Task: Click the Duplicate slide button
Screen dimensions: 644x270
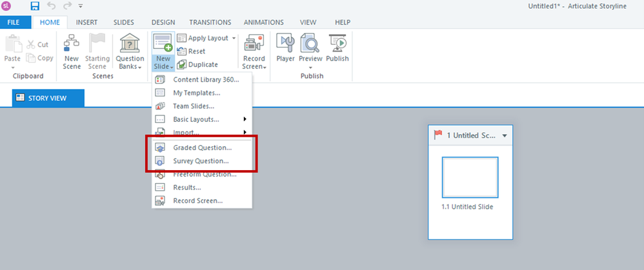Action: point(197,64)
